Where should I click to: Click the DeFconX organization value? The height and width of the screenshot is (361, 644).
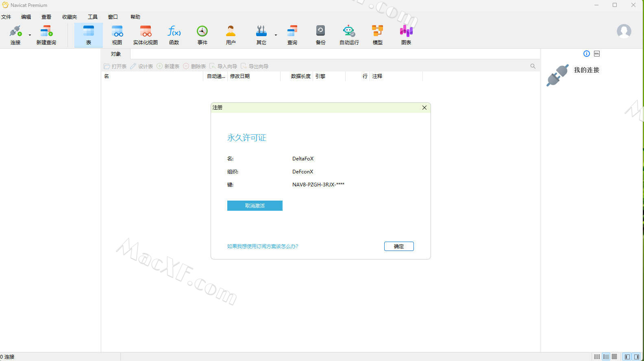(302, 172)
